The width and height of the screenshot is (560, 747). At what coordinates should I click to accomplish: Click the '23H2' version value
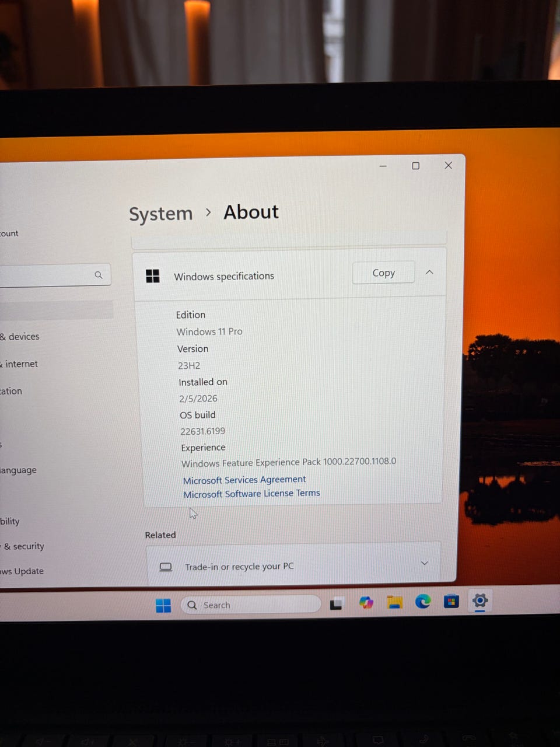tap(189, 365)
